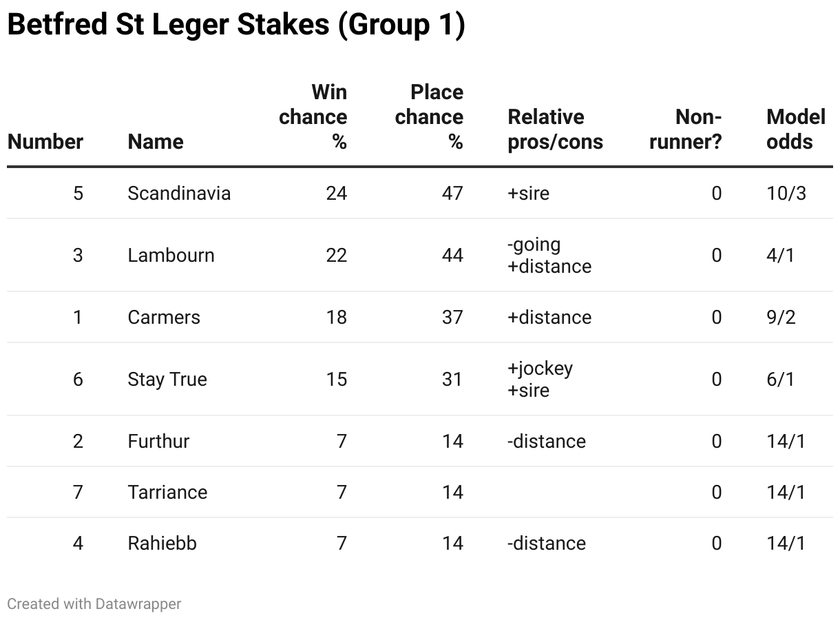Select the -going +distance cell for Lambourn
Image resolution: width=840 pixels, height=620 pixels.
549,256
